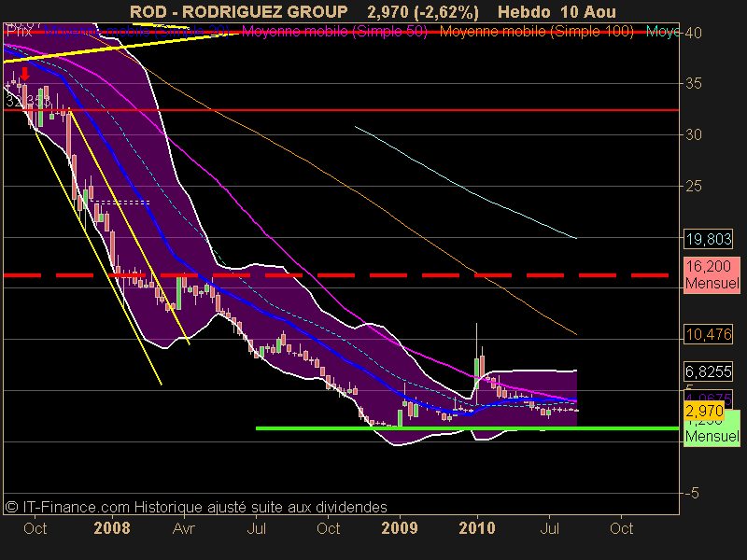Click the 40 value on the price axis

click(693, 33)
